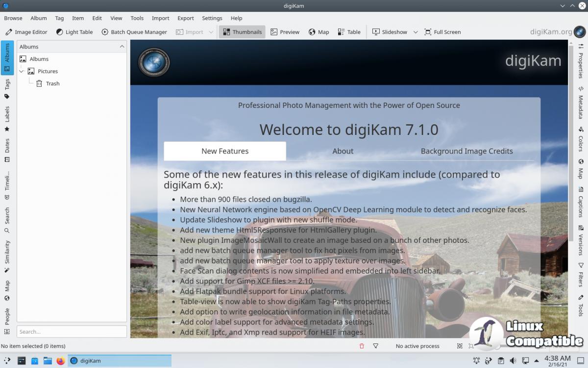This screenshot has width=588, height=368.
Task: Click the album Search input field
Action: point(72,332)
